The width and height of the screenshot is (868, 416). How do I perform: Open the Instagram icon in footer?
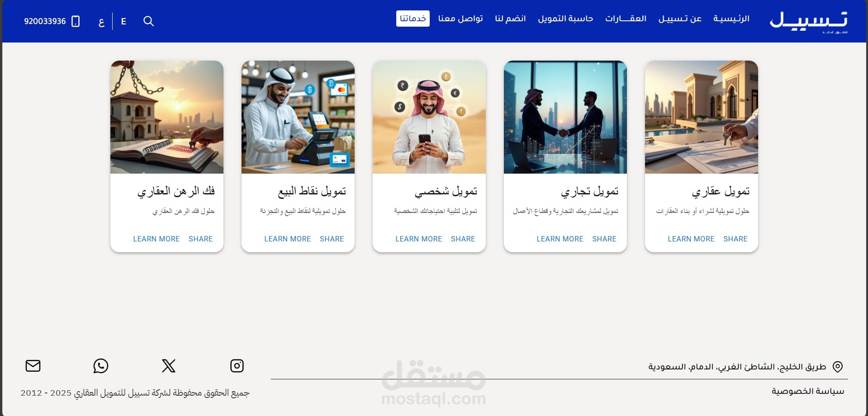pos(237,366)
